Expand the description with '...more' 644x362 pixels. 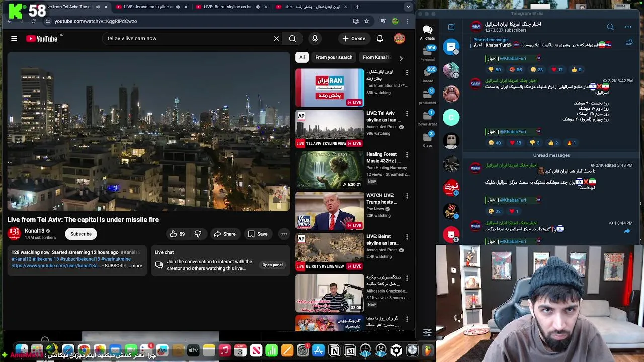[x=135, y=266]
